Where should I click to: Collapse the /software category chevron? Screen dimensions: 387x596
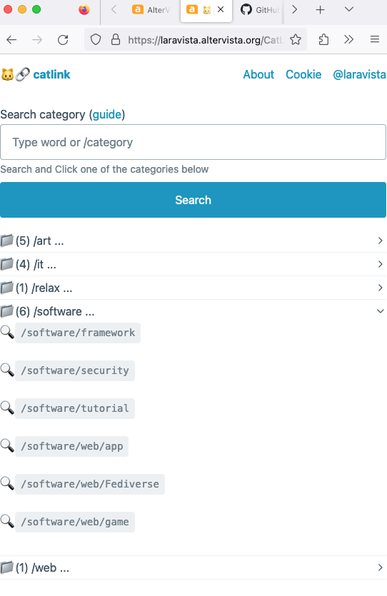[380, 311]
